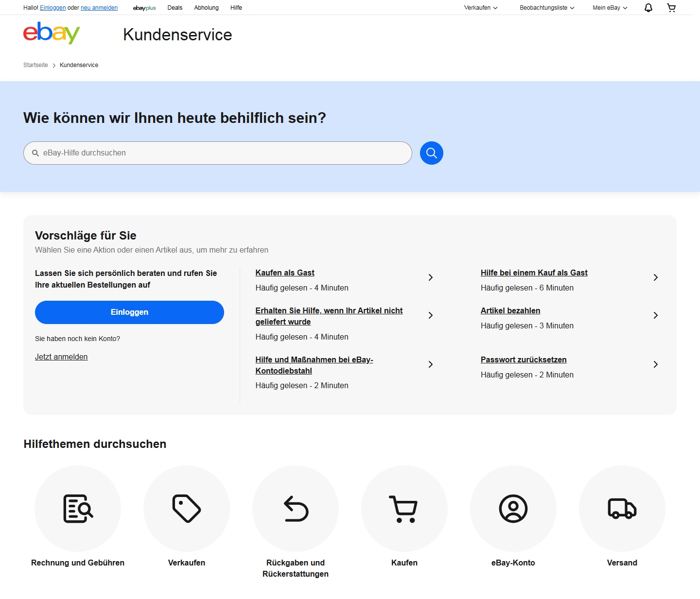Image resolution: width=700 pixels, height=599 pixels.
Task: Go to Startseite breadcrumb
Action: click(x=35, y=65)
